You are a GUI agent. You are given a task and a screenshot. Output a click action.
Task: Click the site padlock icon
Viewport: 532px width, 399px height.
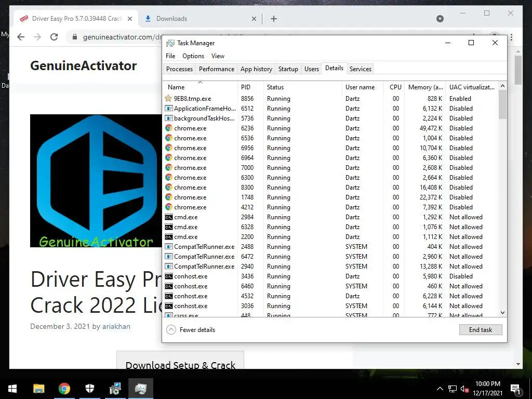pyautogui.click(x=75, y=37)
